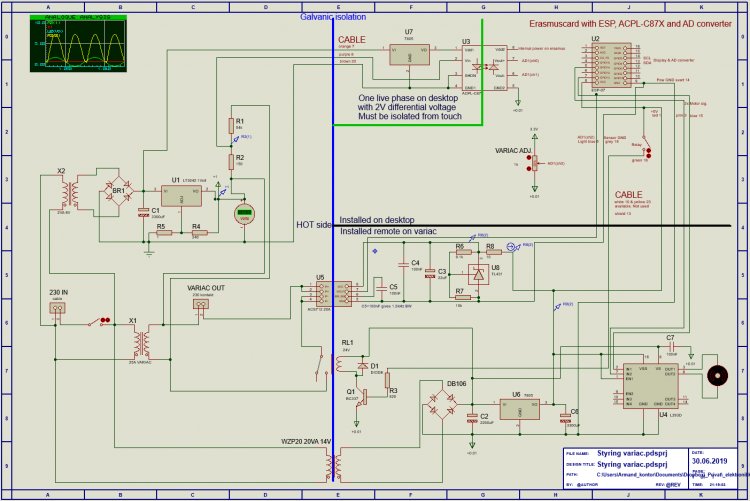750x501 pixels.
Task: Click capacitor C7 symbol
Action: coord(671,348)
